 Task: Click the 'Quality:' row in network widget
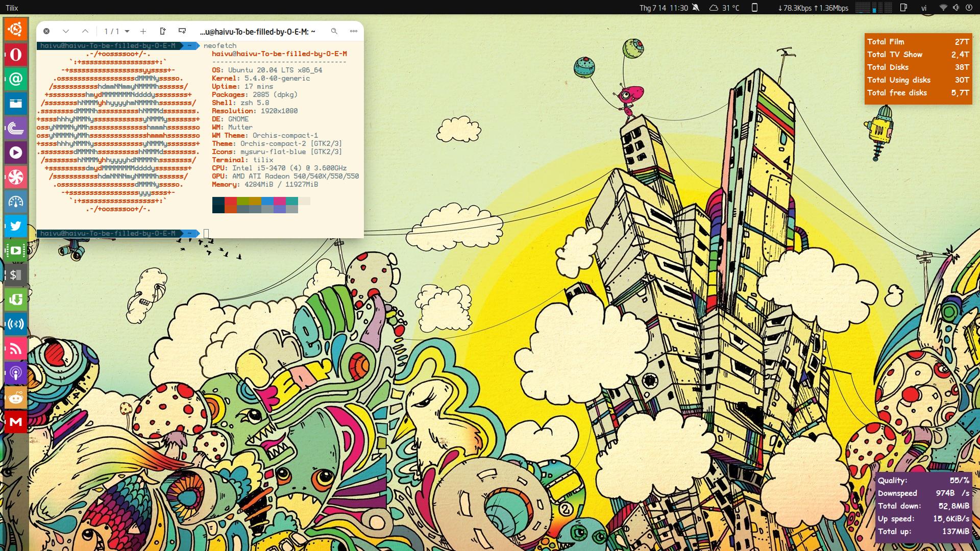[923, 481]
